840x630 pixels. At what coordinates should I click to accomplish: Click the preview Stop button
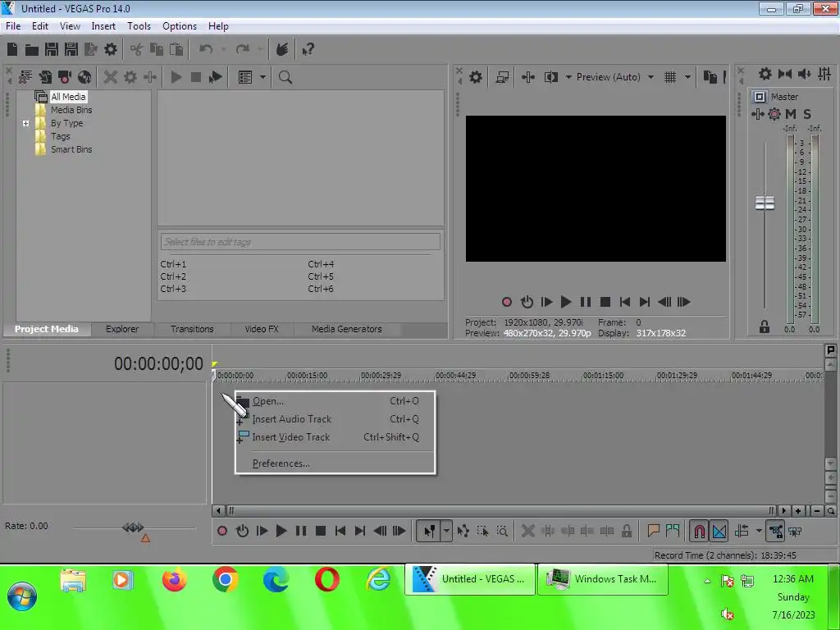(605, 302)
